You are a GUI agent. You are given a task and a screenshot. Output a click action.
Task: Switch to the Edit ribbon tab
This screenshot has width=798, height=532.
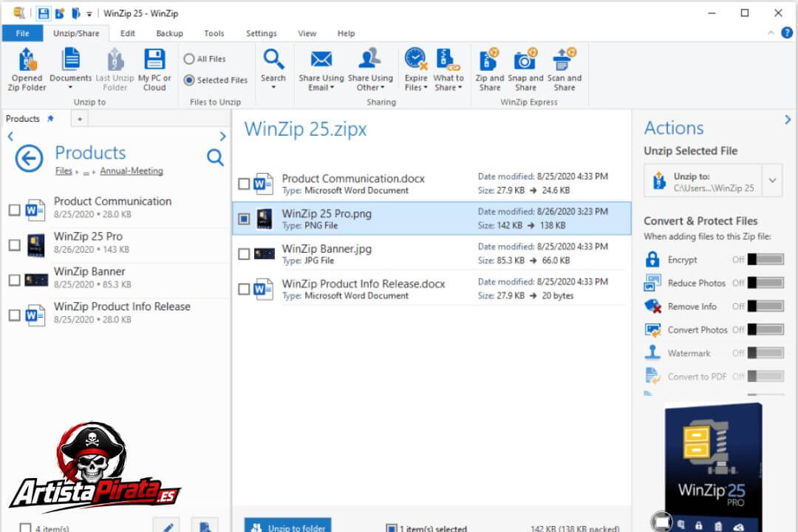[127, 33]
